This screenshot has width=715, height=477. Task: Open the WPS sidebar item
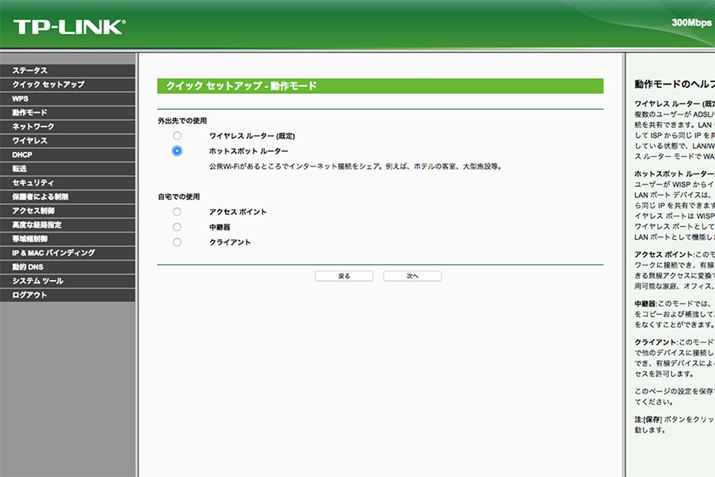[x=20, y=99]
